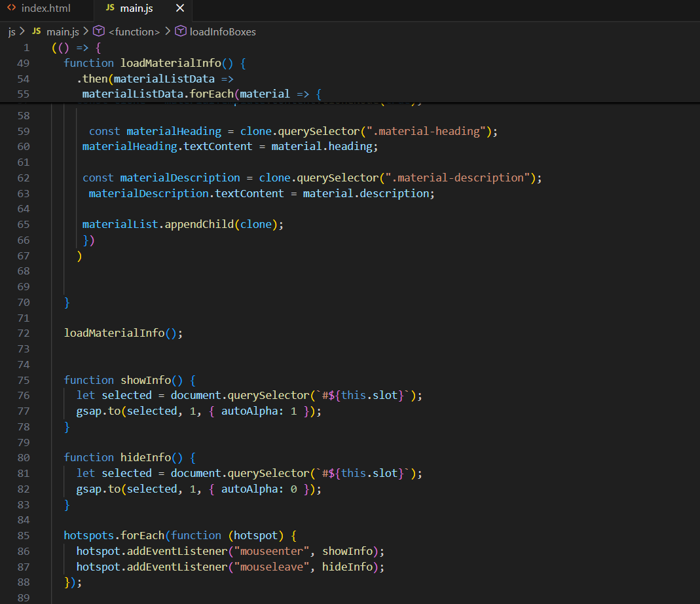The width and height of the screenshot is (700, 604).
Task: Click the JS icon in the breadcrumb bar
Action: [37, 31]
